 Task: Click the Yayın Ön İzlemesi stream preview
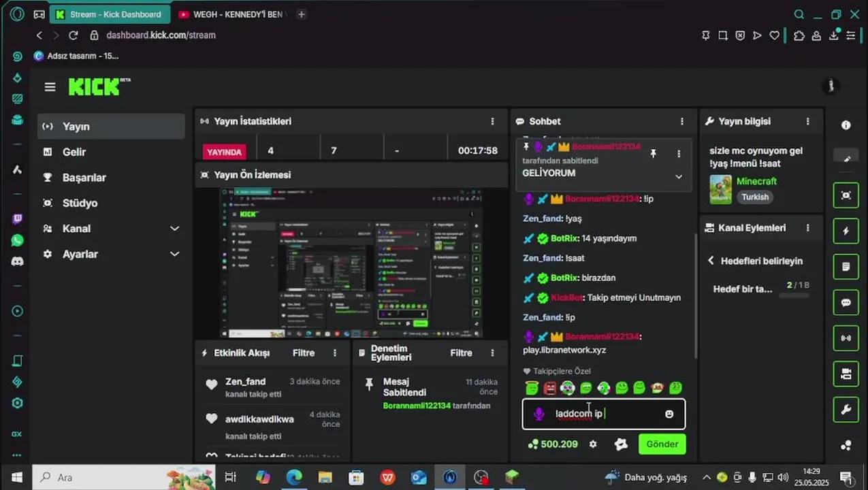351,263
